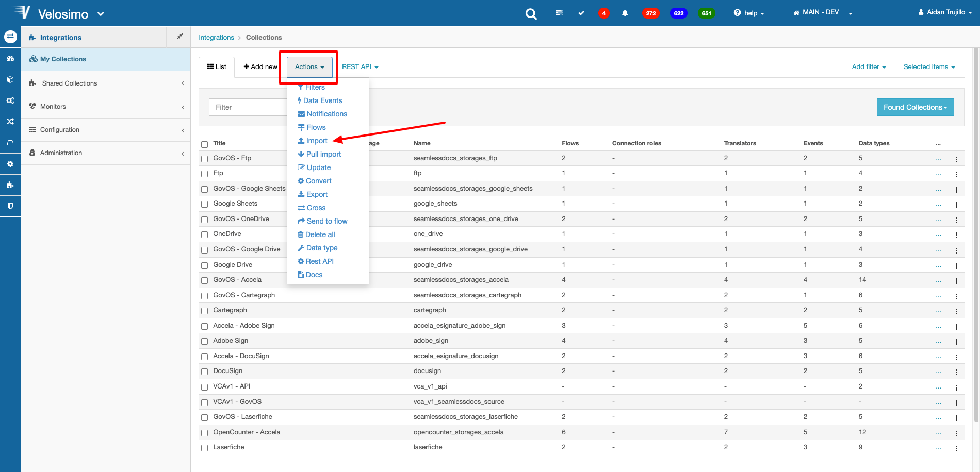Open row menu for GovOS - Ftp
The width and height of the screenshot is (980, 472).
tap(956, 159)
